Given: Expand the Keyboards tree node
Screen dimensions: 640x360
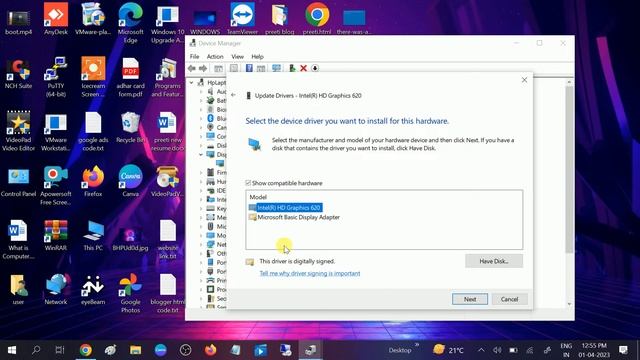Looking at the screenshot, I should pyautogui.click(x=201, y=209).
